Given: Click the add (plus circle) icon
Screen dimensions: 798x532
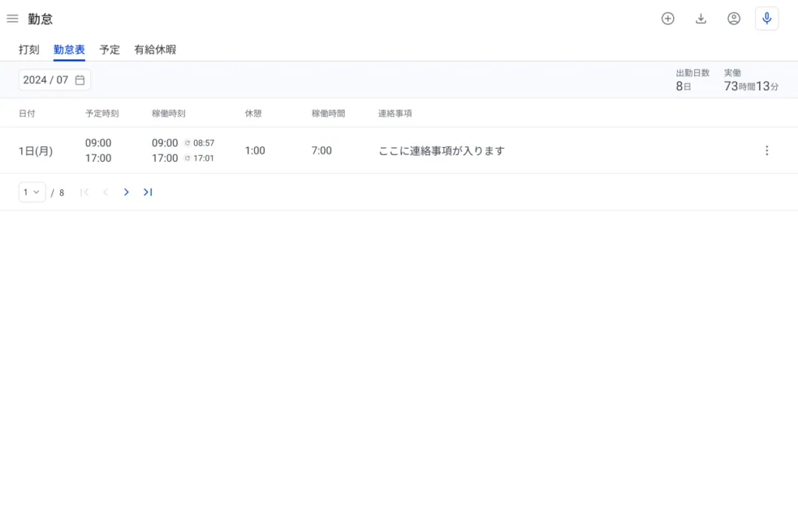Looking at the screenshot, I should point(668,19).
